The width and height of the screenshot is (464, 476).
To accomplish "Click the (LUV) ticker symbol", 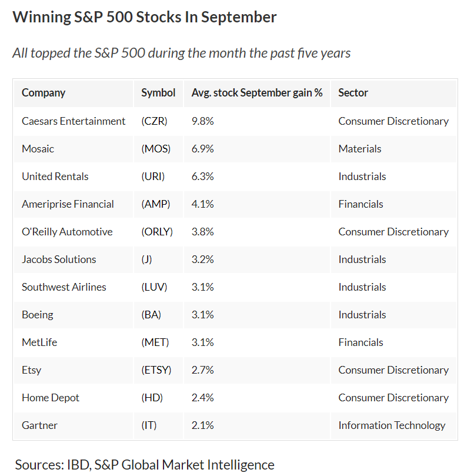I will [155, 287].
